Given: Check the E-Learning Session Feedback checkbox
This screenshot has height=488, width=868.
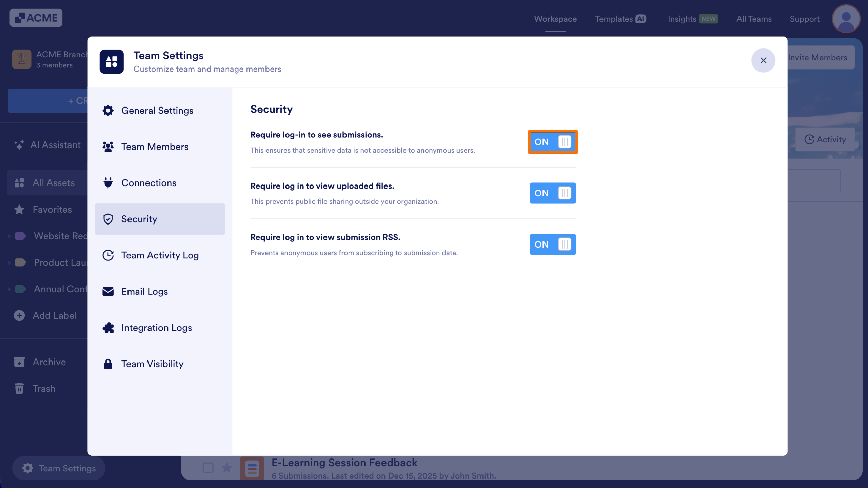Looking at the screenshot, I should pos(208,468).
